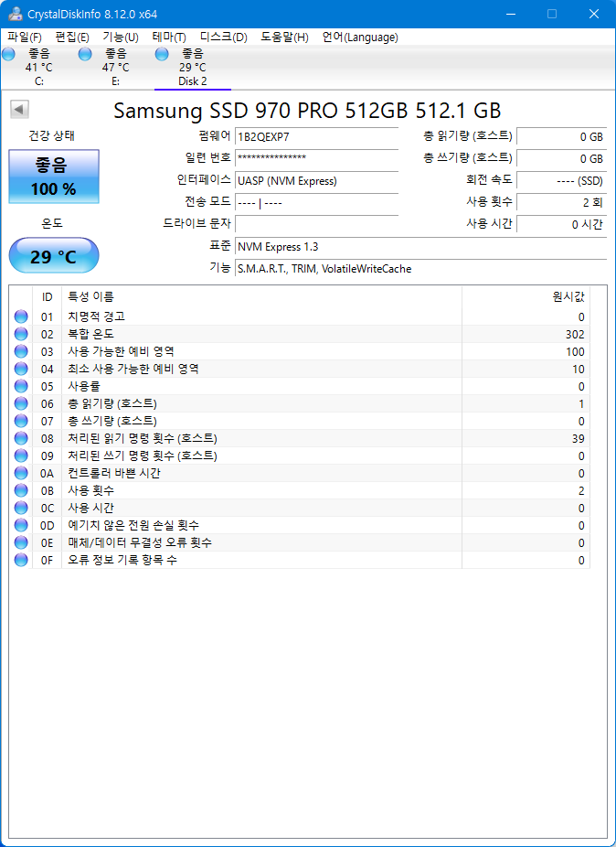The width and height of the screenshot is (616, 847).
Task: Click status orb for 0F 오류 정보 기록 항목 수
Action: [x=21, y=560]
